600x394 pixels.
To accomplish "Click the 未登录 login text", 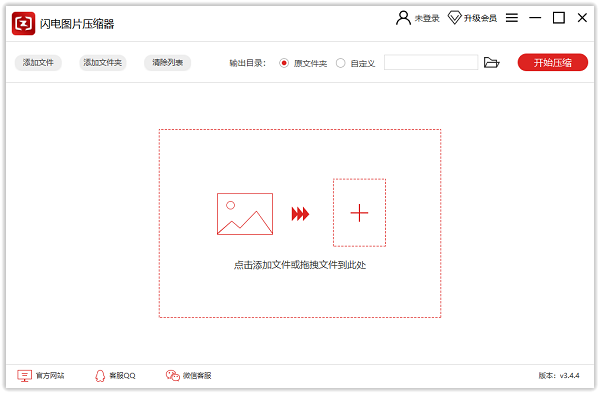I will click(x=427, y=18).
